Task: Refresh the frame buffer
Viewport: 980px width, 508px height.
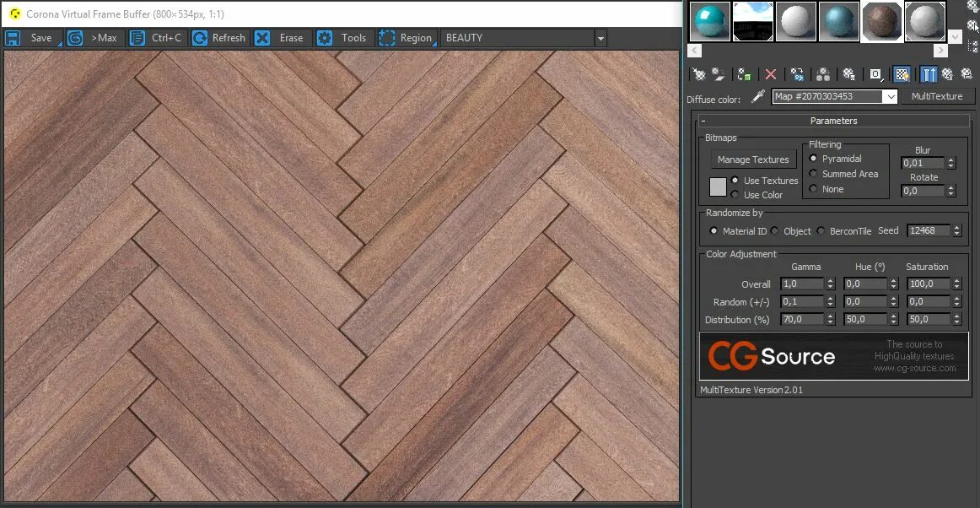Action: click(x=220, y=37)
